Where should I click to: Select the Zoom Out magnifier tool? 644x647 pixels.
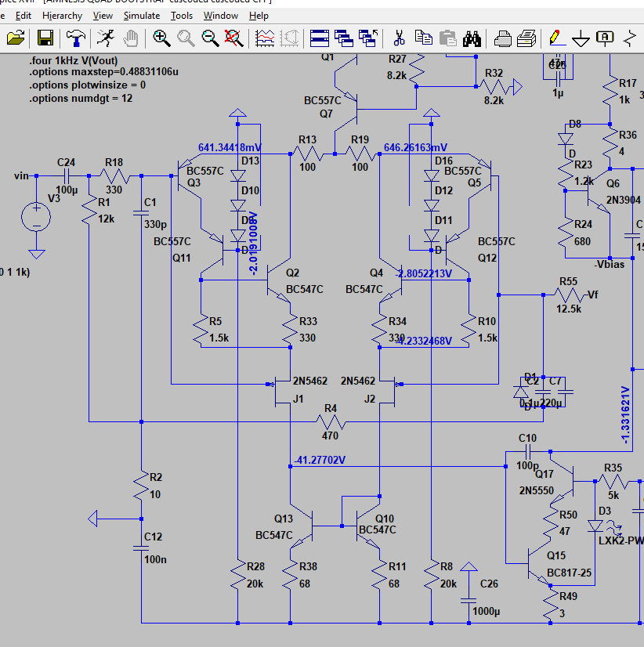(210, 38)
